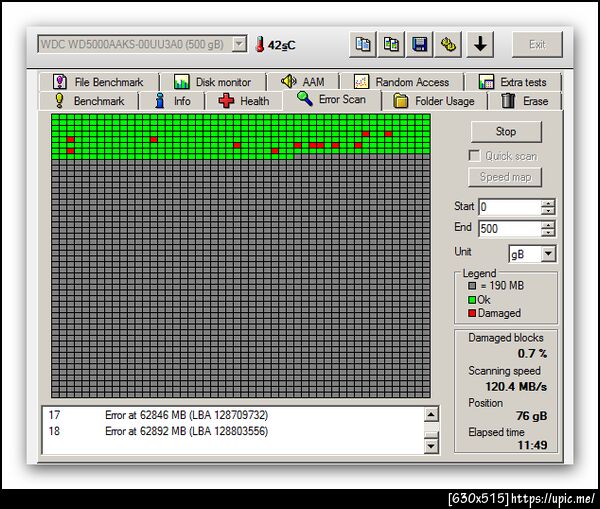Click the copy text to clipboard icon
This screenshot has height=509, width=600.
pos(362,44)
